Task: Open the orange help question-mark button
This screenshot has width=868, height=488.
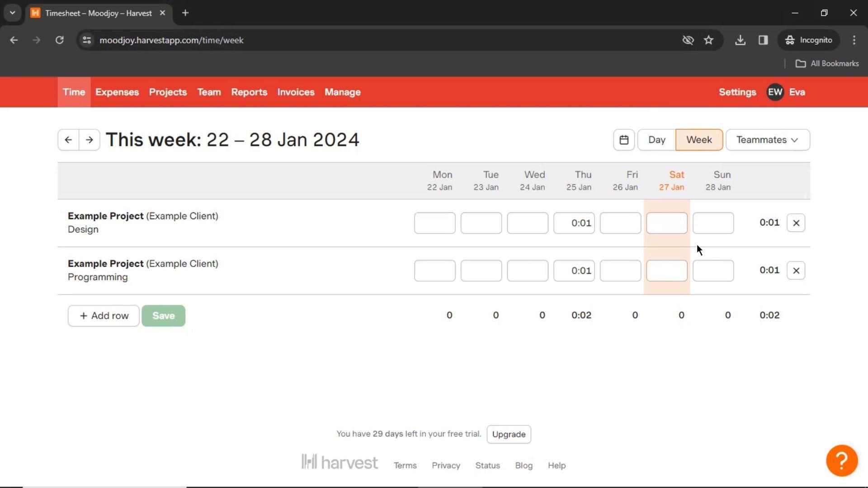Action: 841,460
